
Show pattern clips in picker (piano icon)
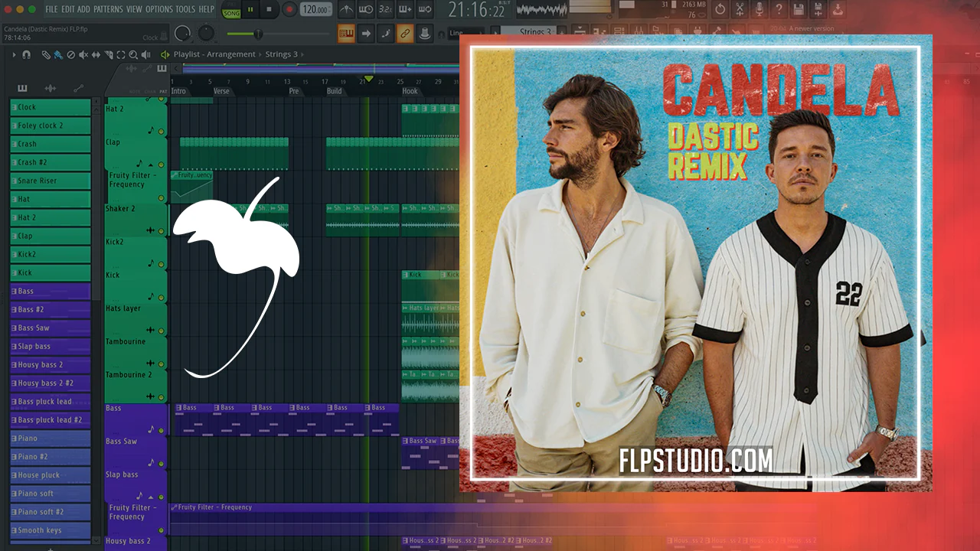(22, 88)
